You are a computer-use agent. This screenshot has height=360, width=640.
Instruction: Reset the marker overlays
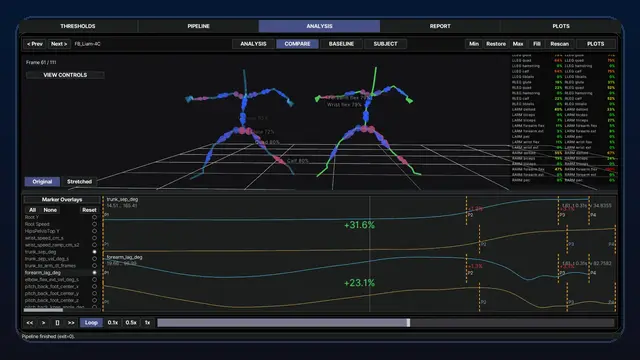click(x=89, y=210)
